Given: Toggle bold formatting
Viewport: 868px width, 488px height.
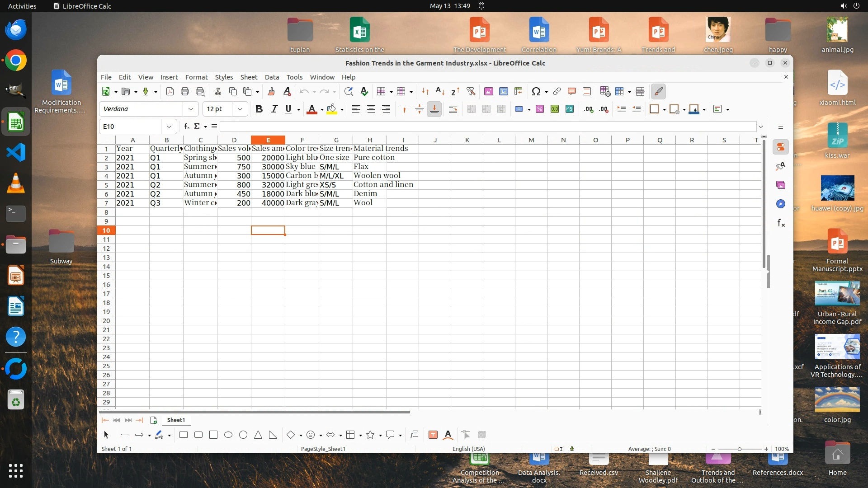Looking at the screenshot, I should pos(259,109).
